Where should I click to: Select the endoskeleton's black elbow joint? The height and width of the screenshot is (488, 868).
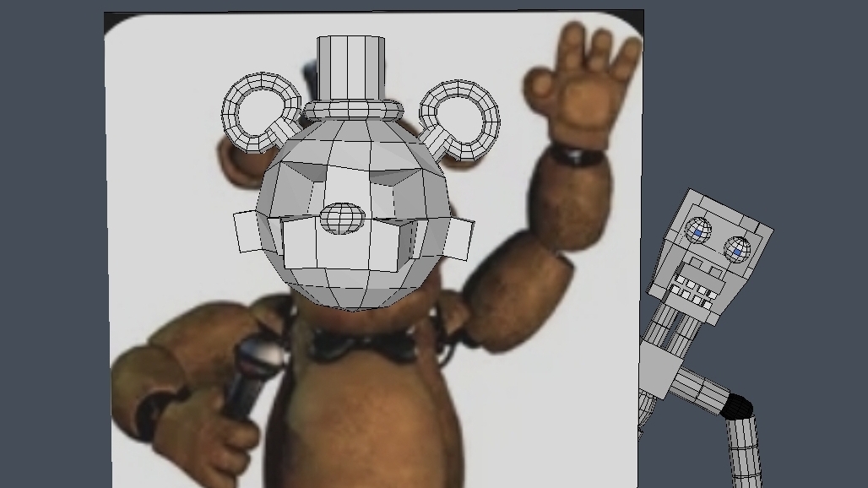737,407
